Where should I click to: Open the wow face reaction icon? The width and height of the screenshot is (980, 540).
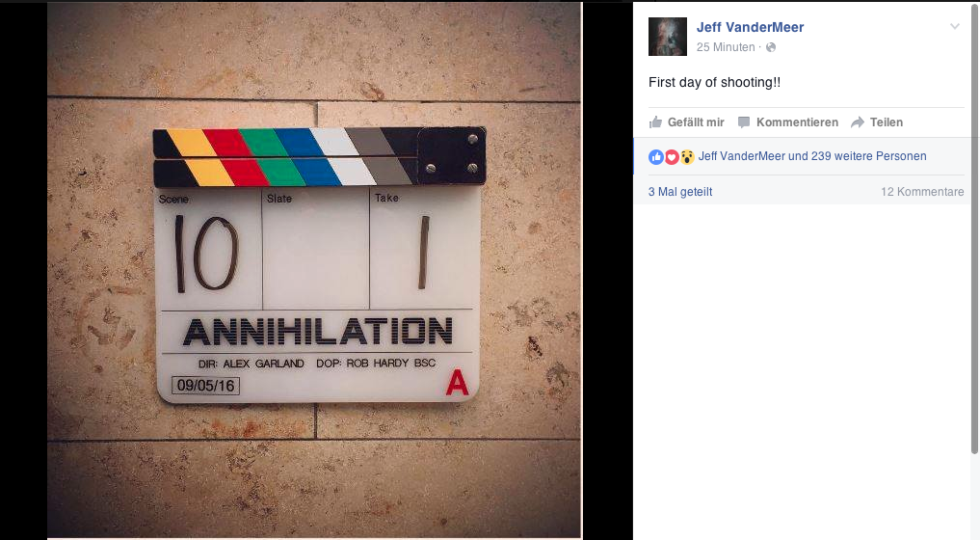pyautogui.click(x=687, y=157)
